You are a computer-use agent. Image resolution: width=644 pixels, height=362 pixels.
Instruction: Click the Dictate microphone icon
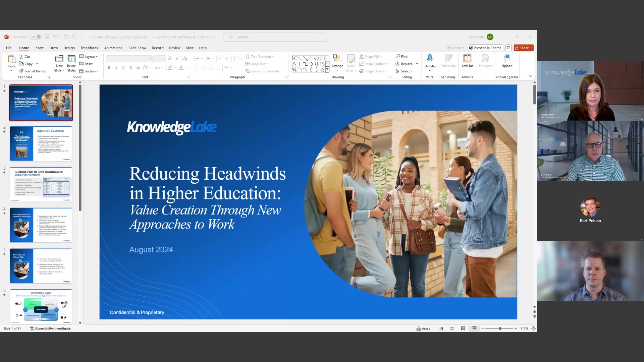[430, 59]
